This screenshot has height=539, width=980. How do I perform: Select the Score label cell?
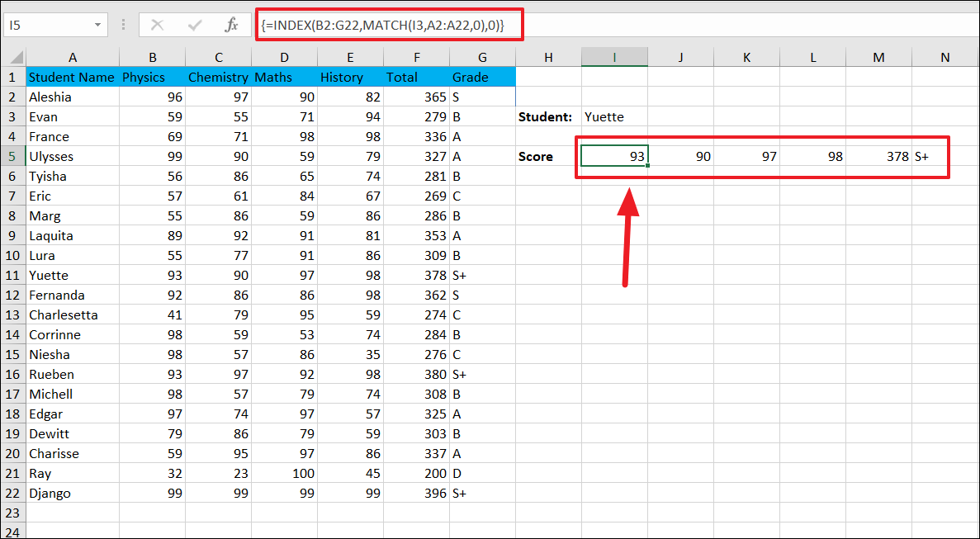click(x=537, y=156)
